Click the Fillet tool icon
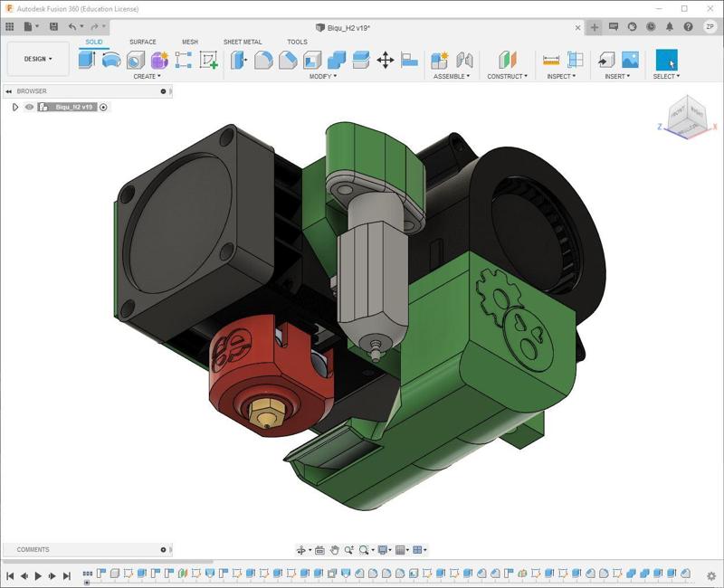 point(263,60)
